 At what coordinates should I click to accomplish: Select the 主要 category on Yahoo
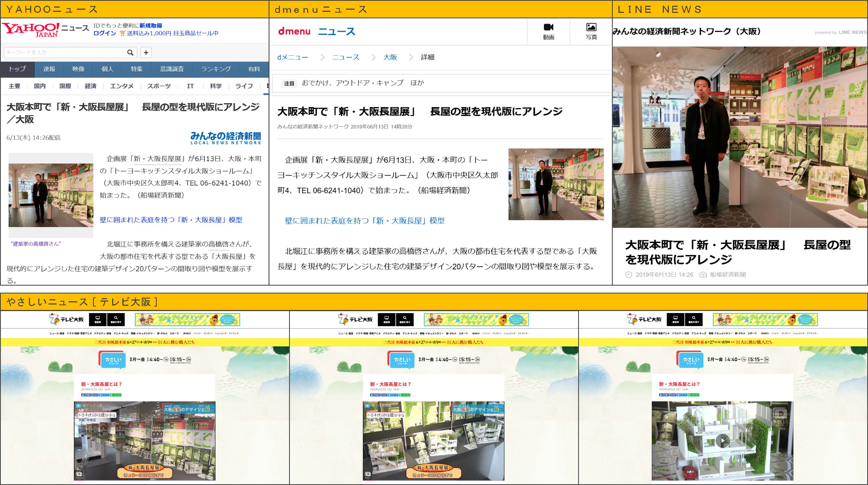14,86
